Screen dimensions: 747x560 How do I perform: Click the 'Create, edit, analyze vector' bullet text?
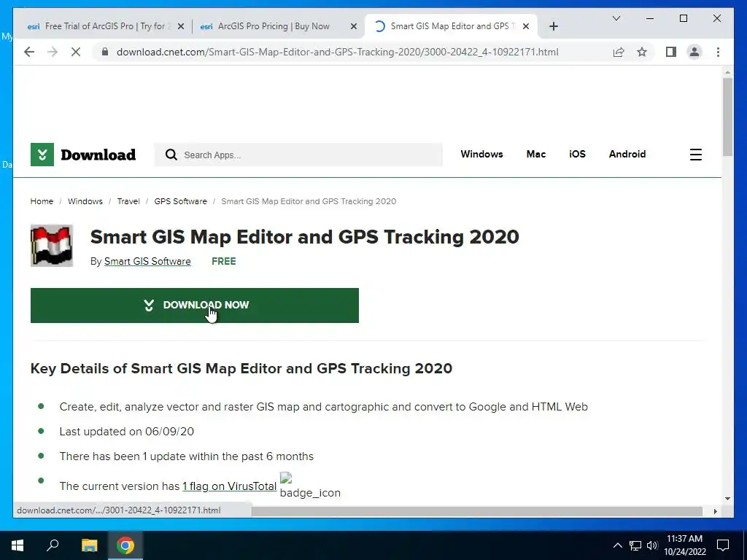[323, 407]
